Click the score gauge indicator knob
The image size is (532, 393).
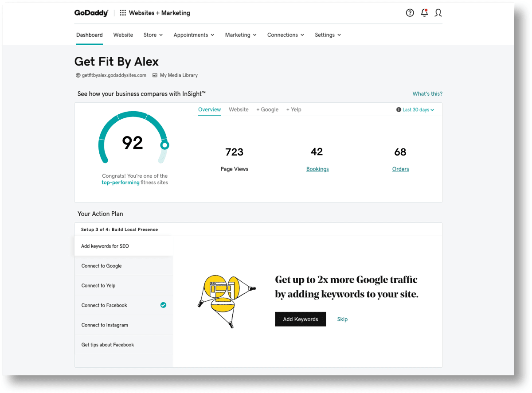(164, 145)
